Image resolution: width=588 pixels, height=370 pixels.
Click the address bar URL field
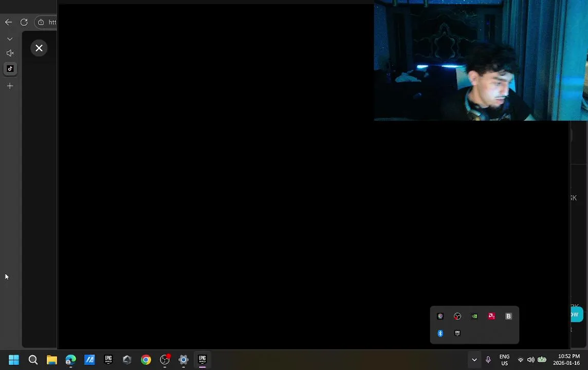[x=46, y=22]
